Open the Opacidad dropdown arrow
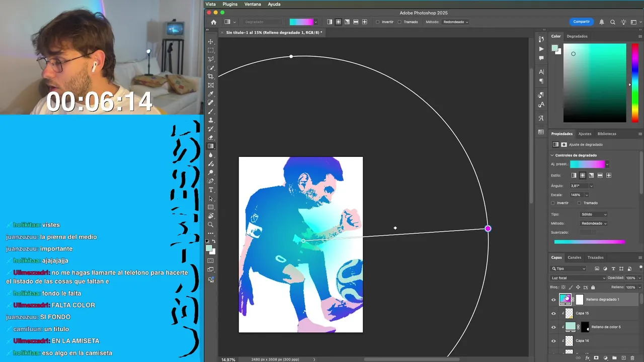Viewport: 644px width, 362px height. click(639, 278)
